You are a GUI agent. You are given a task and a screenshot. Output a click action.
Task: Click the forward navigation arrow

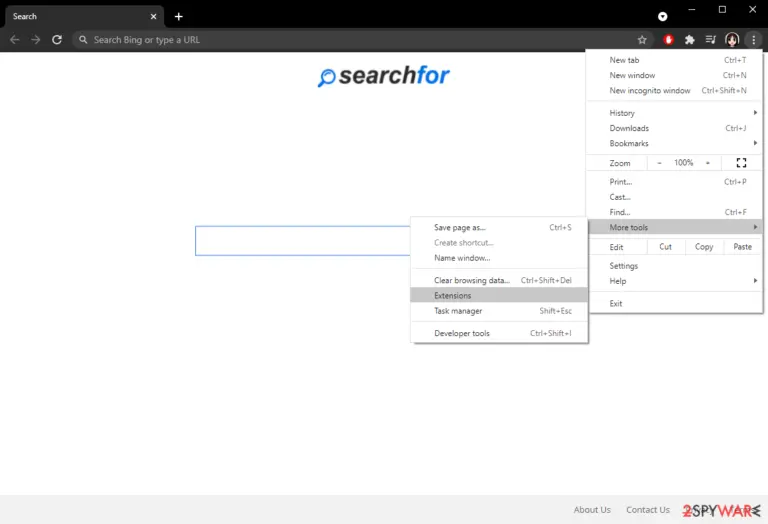click(x=36, y=40)
